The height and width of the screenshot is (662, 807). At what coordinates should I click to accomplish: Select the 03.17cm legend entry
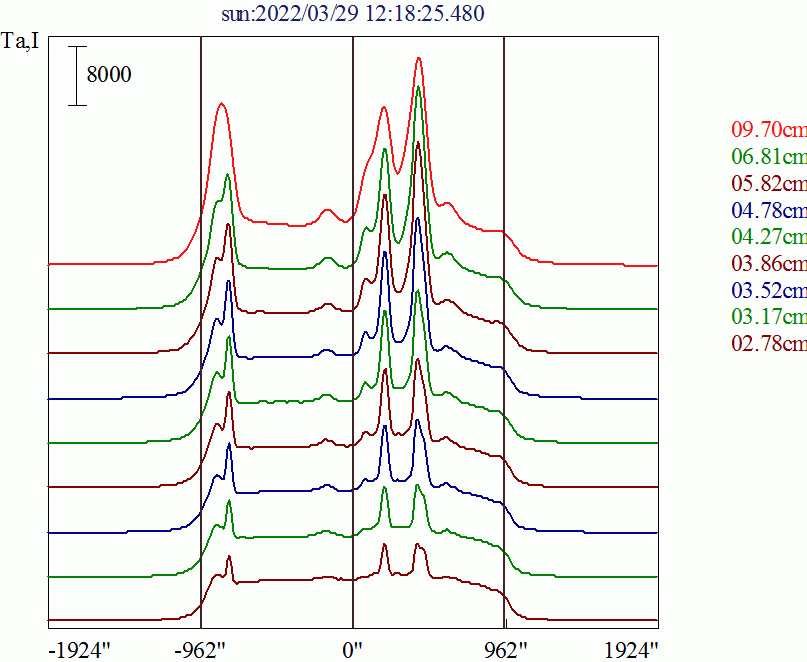tap(769, 316)
